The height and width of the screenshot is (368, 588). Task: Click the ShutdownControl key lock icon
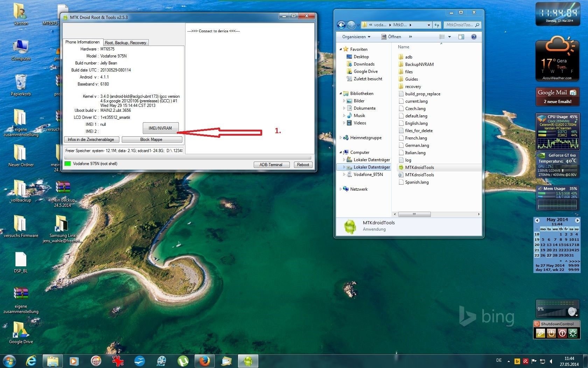click(x=540, y=333)
